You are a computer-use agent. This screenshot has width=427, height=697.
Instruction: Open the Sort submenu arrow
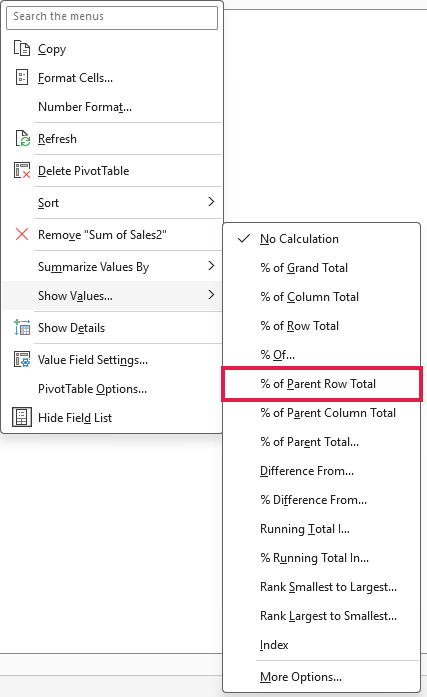(x=211, y=202)
